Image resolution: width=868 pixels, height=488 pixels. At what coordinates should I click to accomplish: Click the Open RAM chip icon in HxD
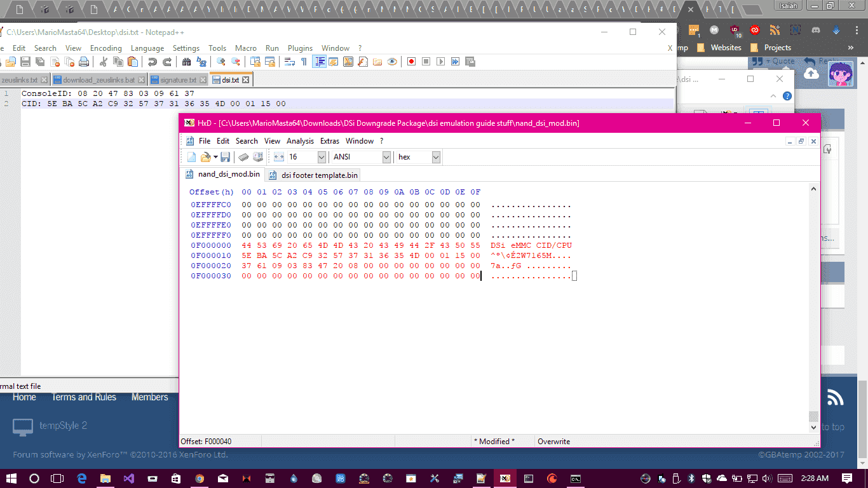point(244,157)
